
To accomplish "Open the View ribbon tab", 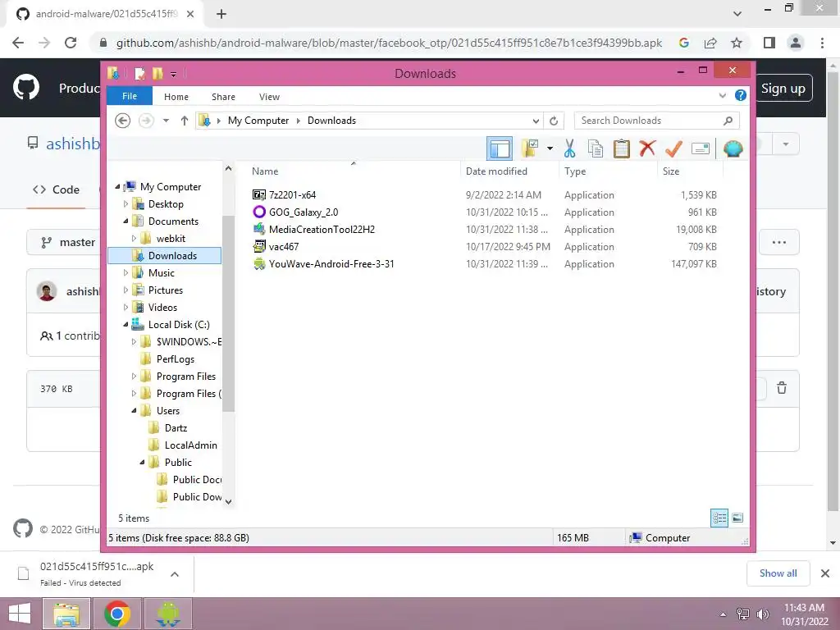I will point(269,97).
